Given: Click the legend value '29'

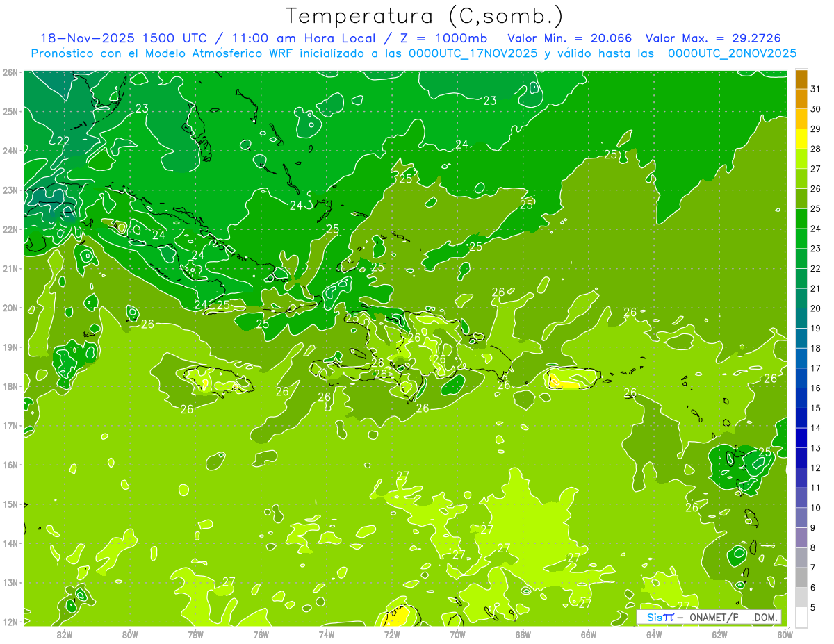Looking at the screenshot, I should [815, 129].
